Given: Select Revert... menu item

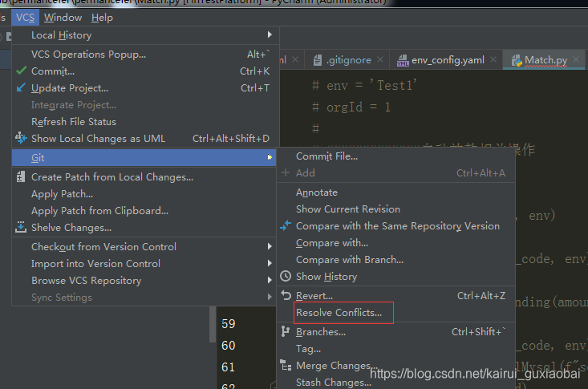Looking at the screenshot, I should tap(396, 296).
